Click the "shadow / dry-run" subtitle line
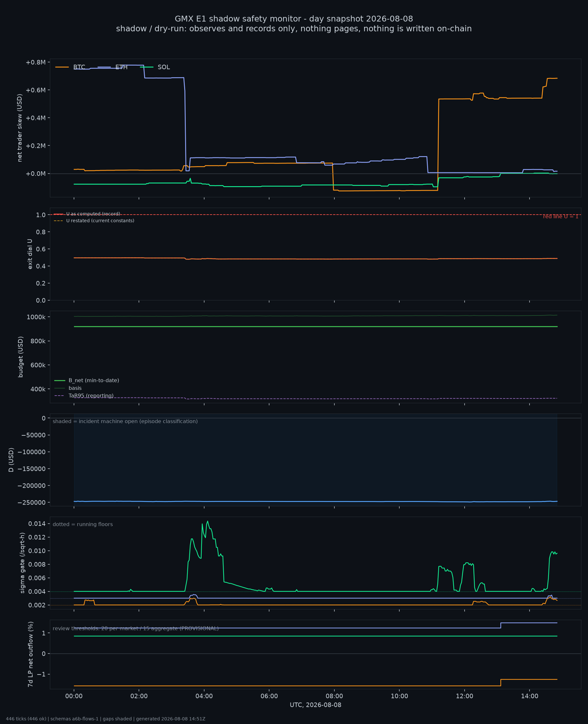 point(294,29)
